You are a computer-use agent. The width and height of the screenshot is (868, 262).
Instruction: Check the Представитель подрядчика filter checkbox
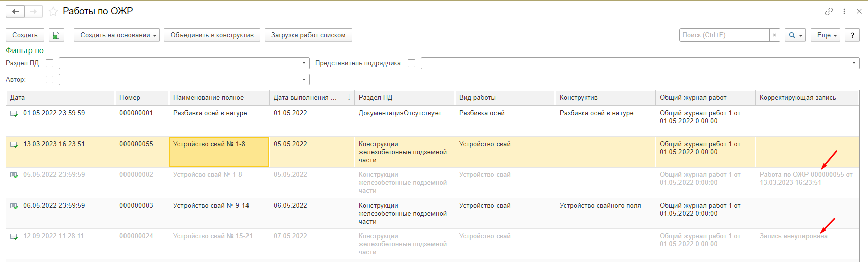[x=411, y=63]
